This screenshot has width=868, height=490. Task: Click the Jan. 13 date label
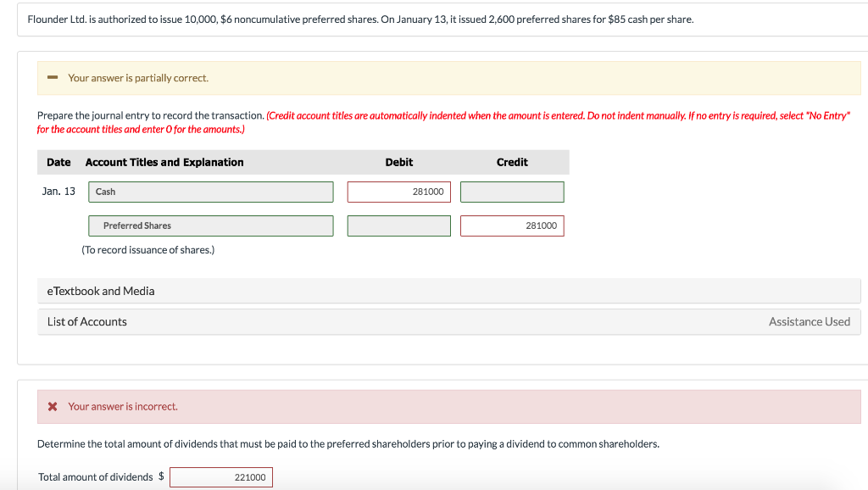point(58,192)
